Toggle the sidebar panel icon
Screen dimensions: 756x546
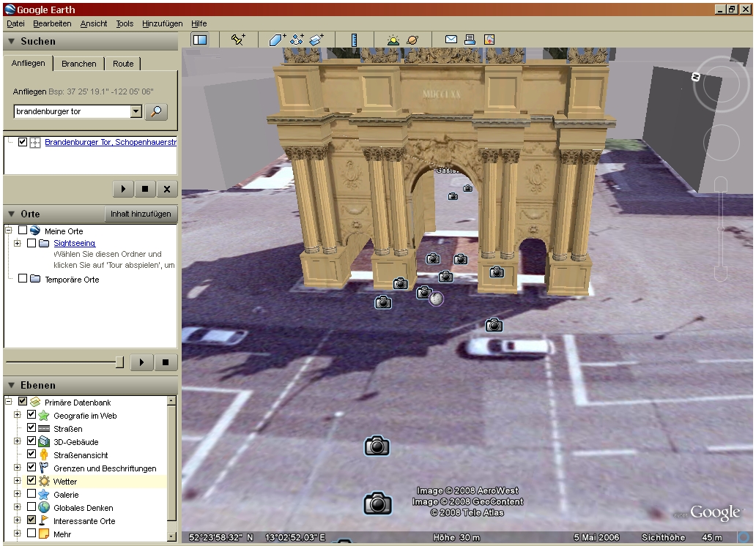pos(200,40)
